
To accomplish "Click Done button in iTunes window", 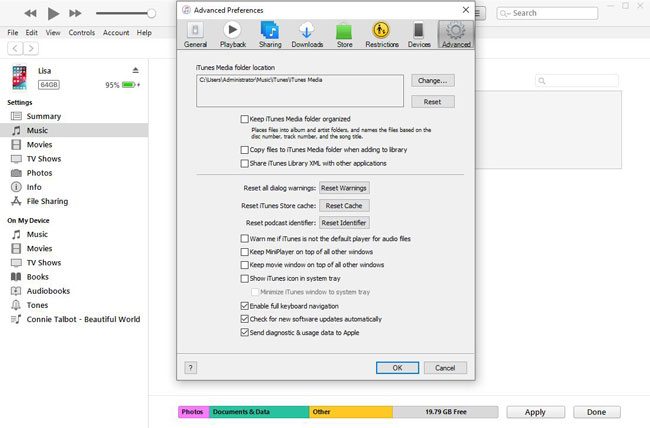I will click(x=597, y=412).
